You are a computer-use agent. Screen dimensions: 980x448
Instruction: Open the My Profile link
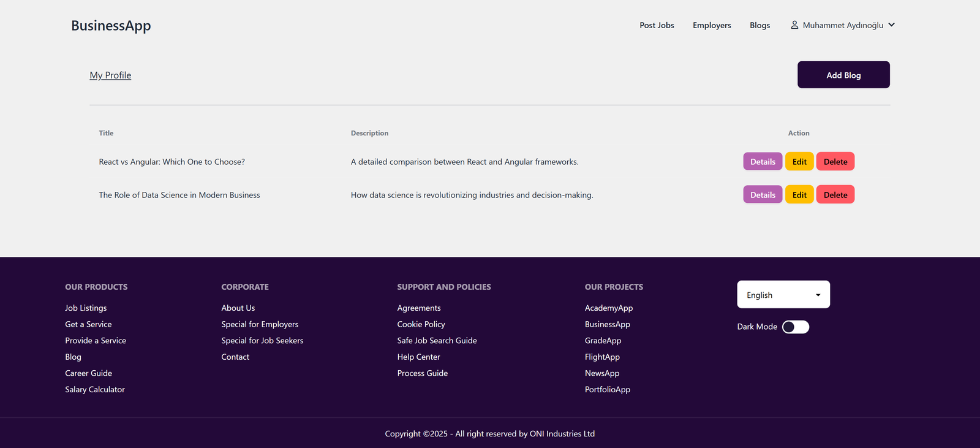(110, 75)
